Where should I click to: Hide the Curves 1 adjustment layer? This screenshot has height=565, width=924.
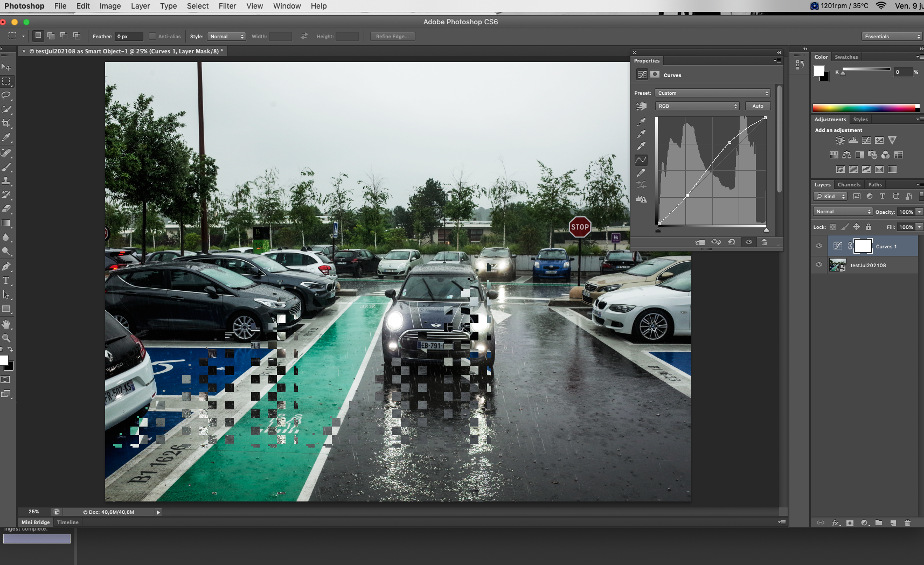[x=819, y=246]
